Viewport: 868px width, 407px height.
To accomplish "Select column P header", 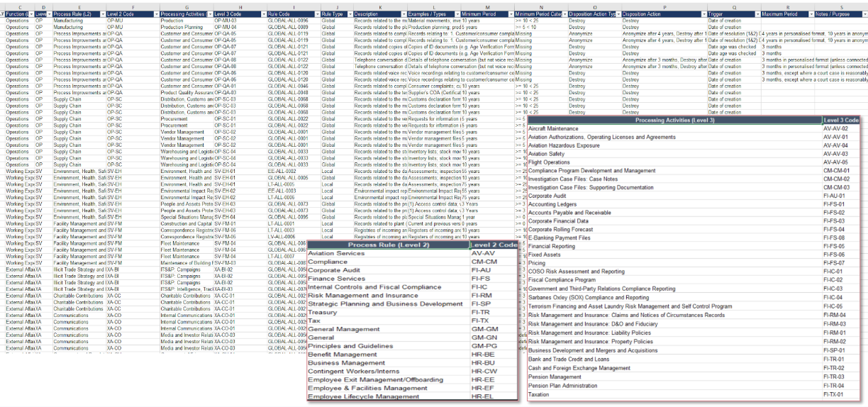I will [664, 7].
